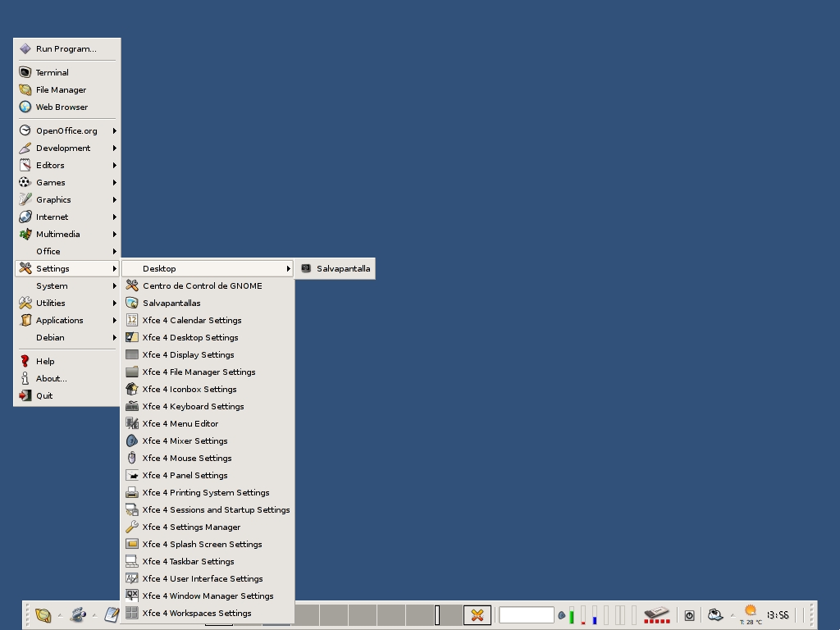The height and width of the screenshot is (630, 840).
Task: Open Xfce 4 Panel Settings
Action: pos(208,475)
